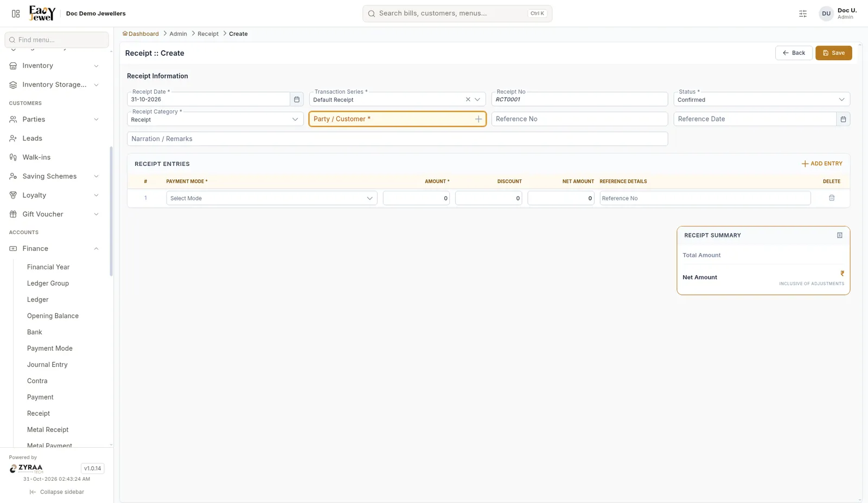Open the Receipt Date calendar picker
Screen dimensions: 868x503
coord(297,99)
